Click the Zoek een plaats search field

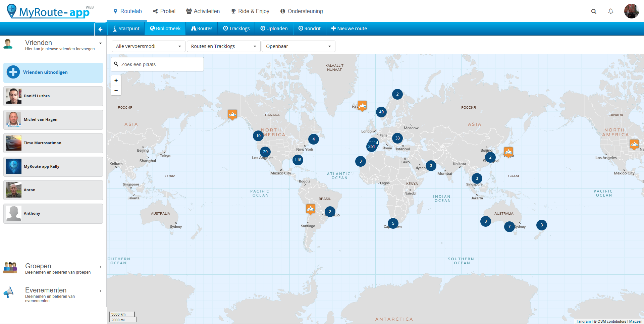(x=157, y=64)
